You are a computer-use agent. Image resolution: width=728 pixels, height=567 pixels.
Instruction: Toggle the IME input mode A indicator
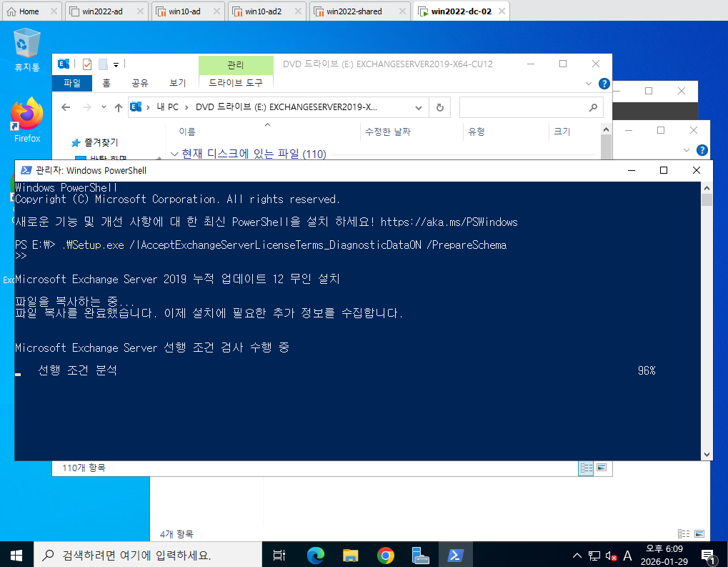628,556
